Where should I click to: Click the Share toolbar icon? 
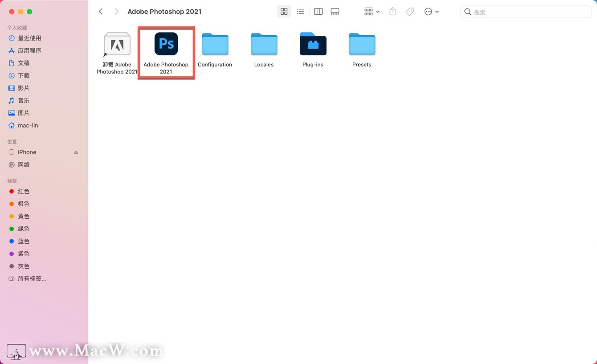(393, 12)
